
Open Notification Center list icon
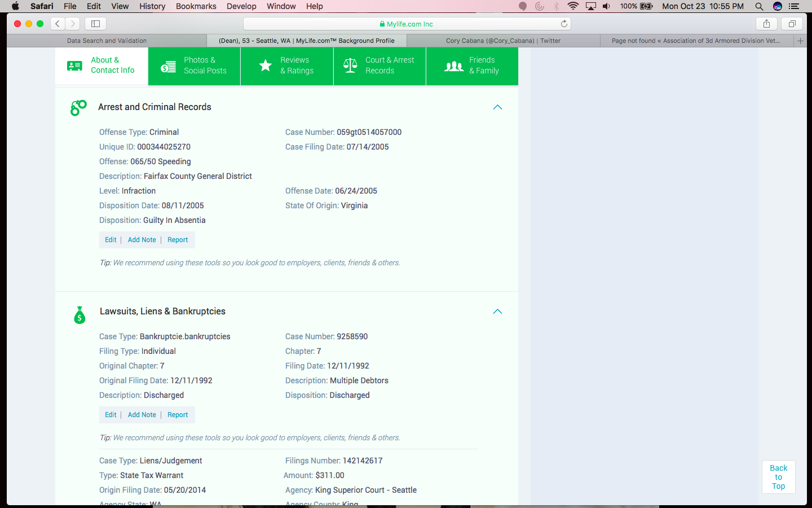[794, 6]
